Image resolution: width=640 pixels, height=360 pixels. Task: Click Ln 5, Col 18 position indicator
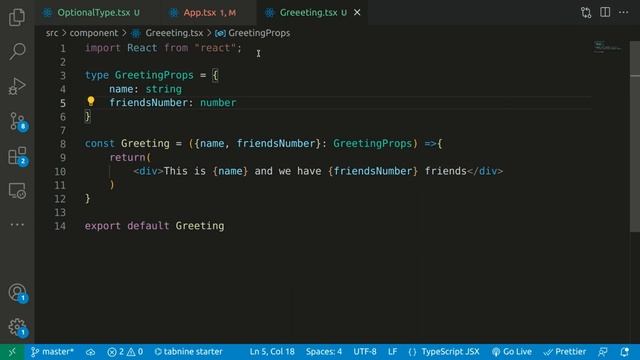click(272, 351)
